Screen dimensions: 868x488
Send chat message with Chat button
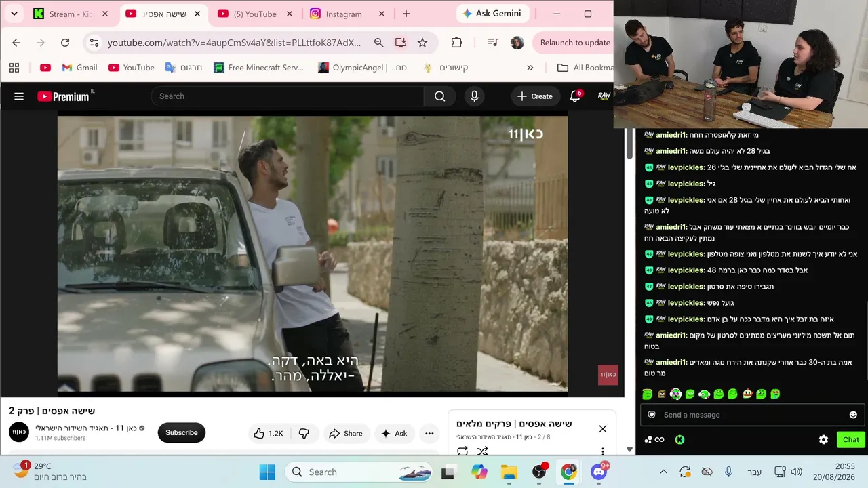(x=851, y=439)
